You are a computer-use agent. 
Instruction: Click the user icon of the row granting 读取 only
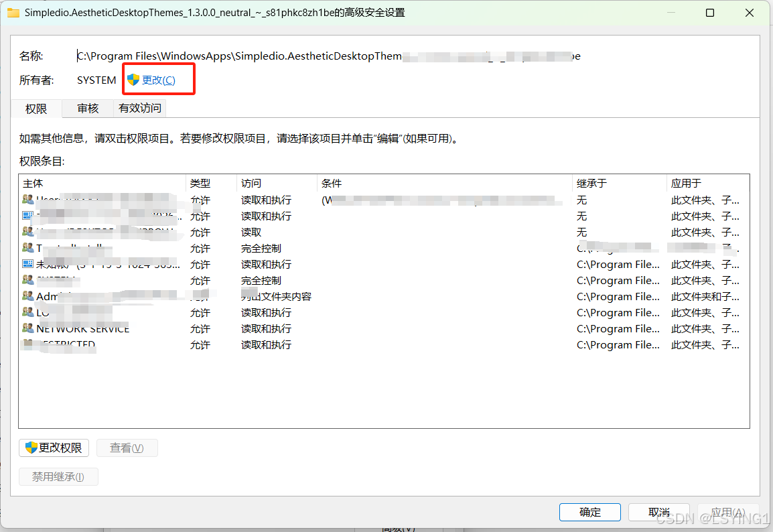[x=28, y=231]
